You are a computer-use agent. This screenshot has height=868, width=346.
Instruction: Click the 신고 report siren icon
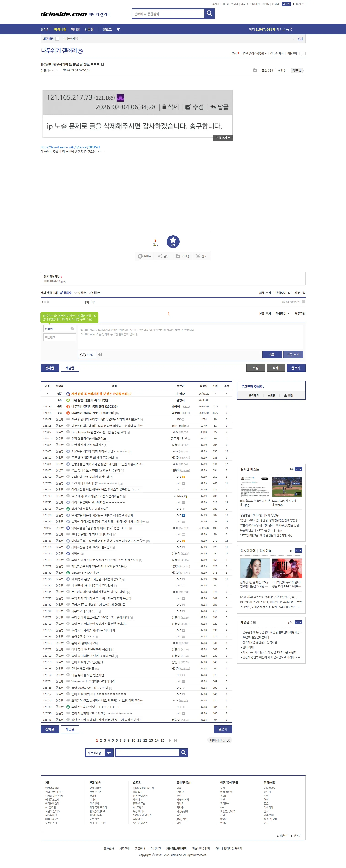point(201,256)
